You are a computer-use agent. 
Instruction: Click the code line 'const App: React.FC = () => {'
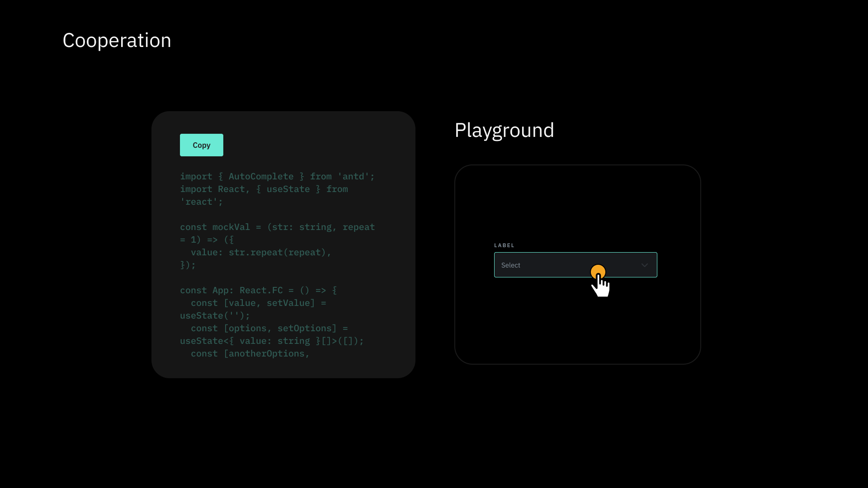258,291
